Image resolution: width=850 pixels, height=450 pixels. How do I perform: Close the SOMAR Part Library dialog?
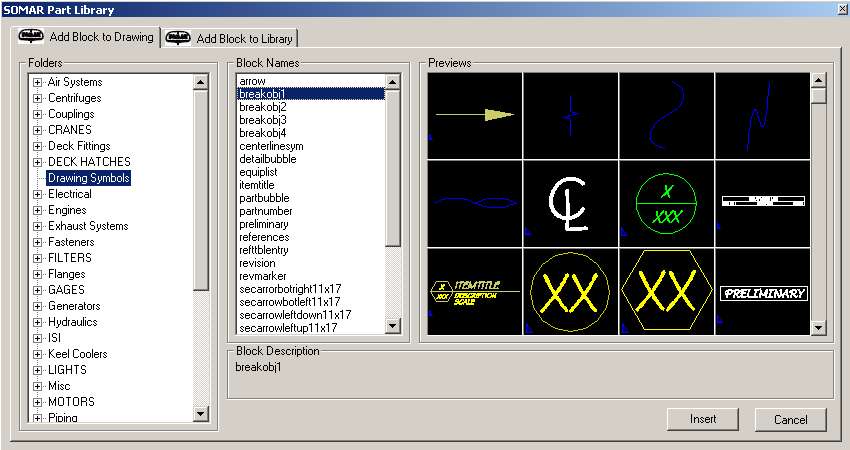point(842,9)
